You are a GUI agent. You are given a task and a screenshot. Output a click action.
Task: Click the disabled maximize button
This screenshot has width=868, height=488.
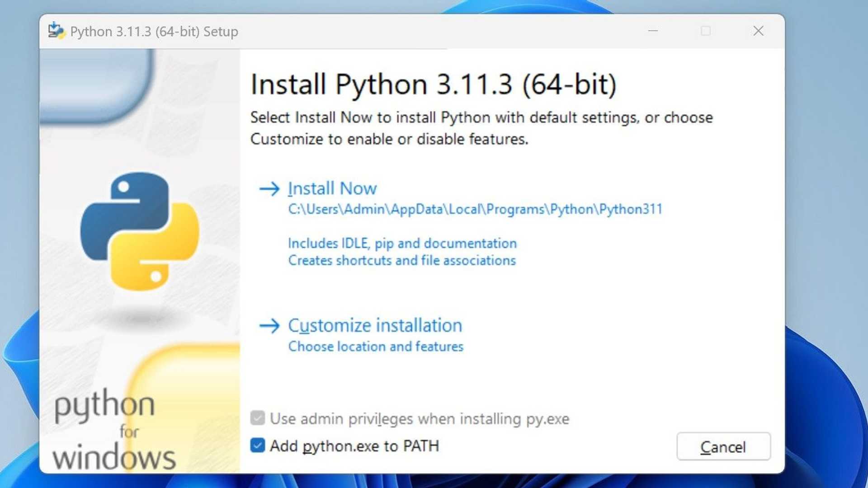click(x=705, y=31)
